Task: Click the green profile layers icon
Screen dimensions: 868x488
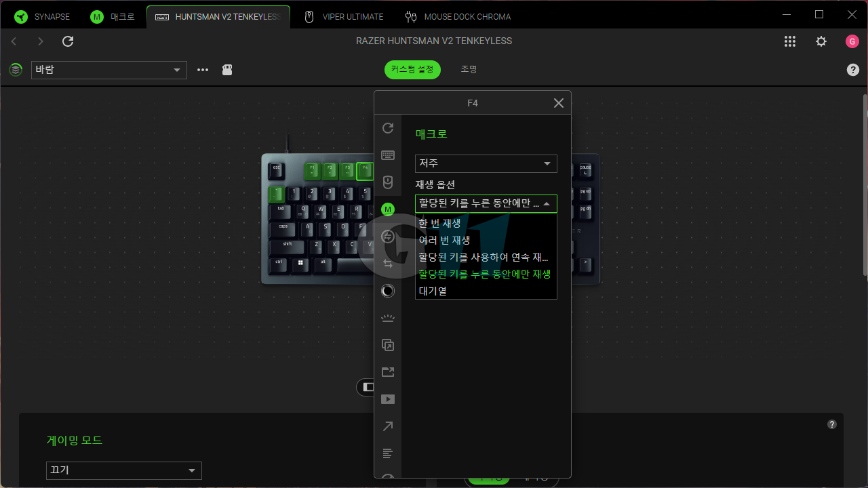Action: (x=16, y=69)
